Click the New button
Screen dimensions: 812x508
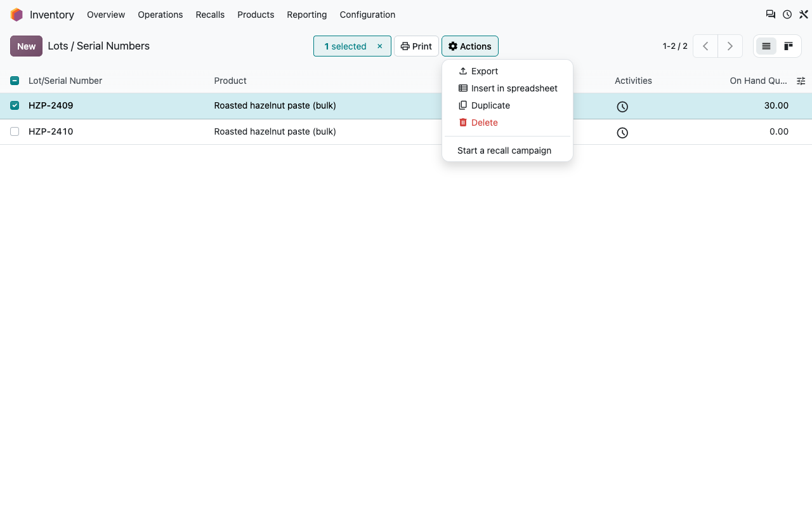click(x=27, y=46)
